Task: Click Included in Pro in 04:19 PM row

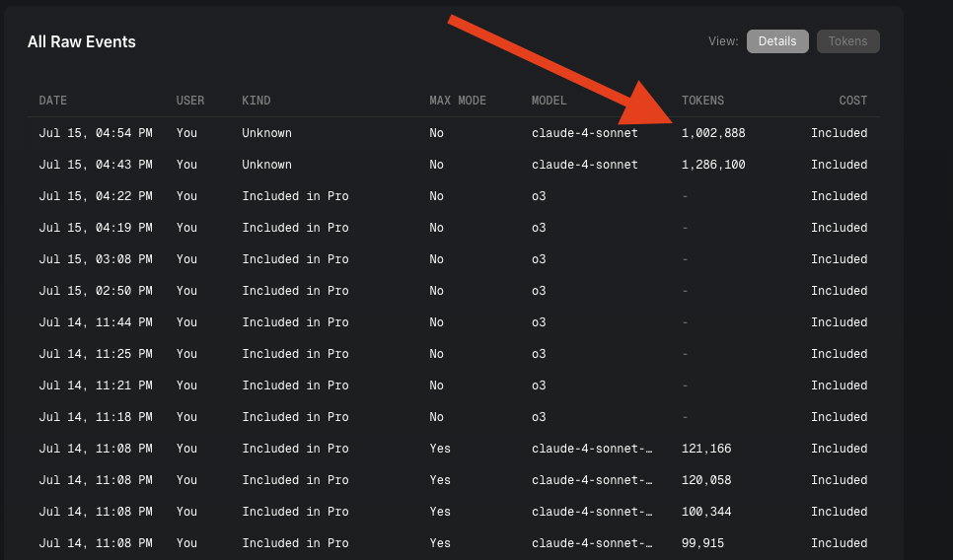Action: (295, 228)
